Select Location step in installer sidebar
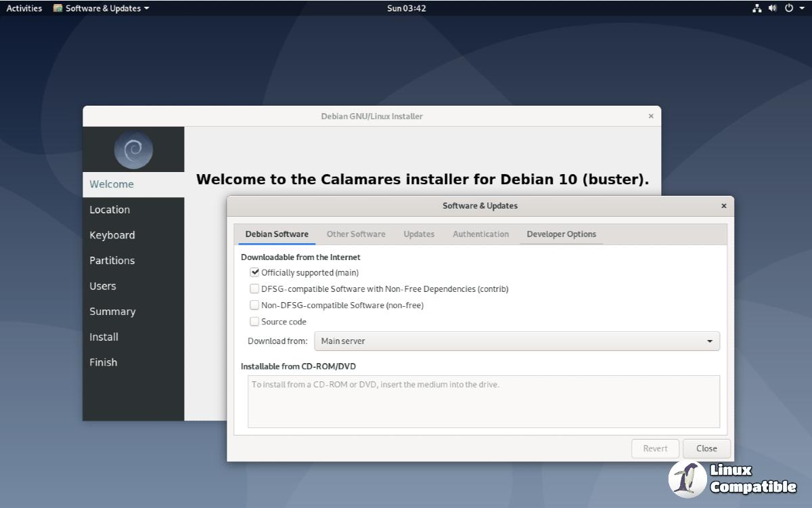 [110, 210]
